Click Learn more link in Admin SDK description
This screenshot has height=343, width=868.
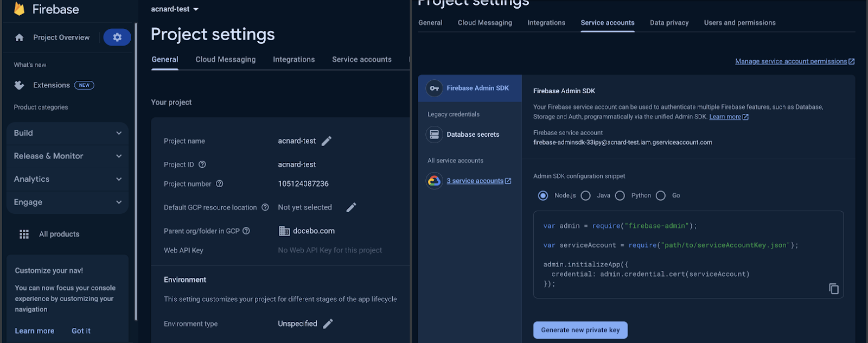[x=725, y=117]
